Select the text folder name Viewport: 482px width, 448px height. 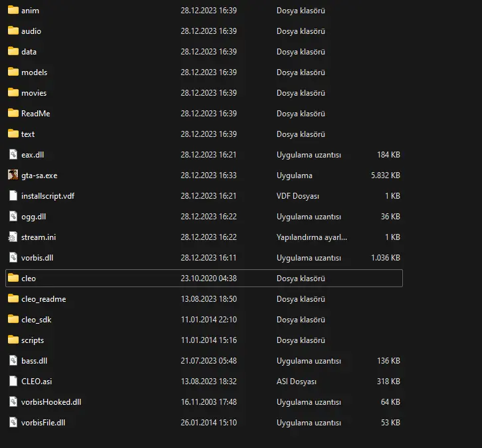(x=28, y=134)
